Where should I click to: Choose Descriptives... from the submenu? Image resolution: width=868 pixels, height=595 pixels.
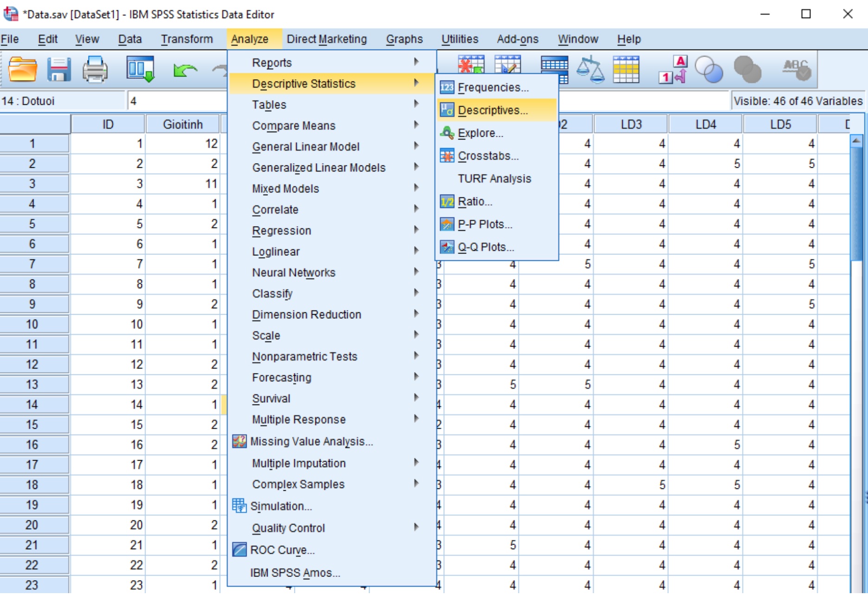[x=497, y=110]
